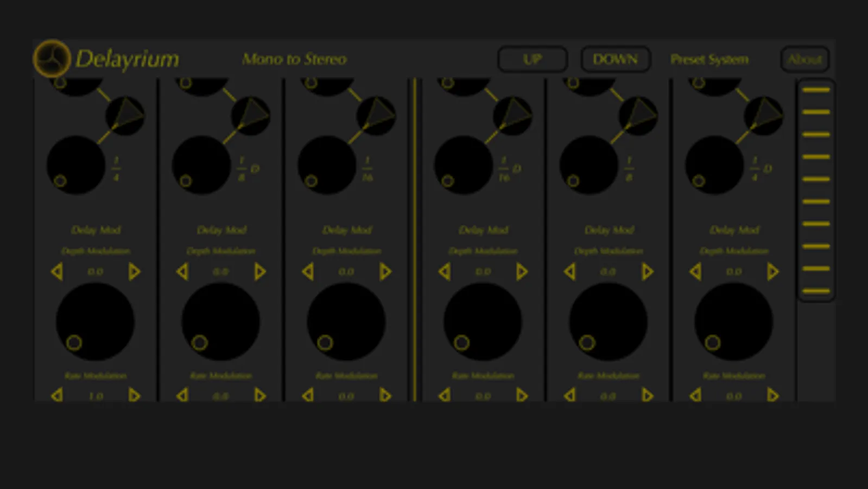The width and height of the screenshot is (868, 489).
Task: Click the 1/16 D note value label
Action: click(x=509, y=169)
